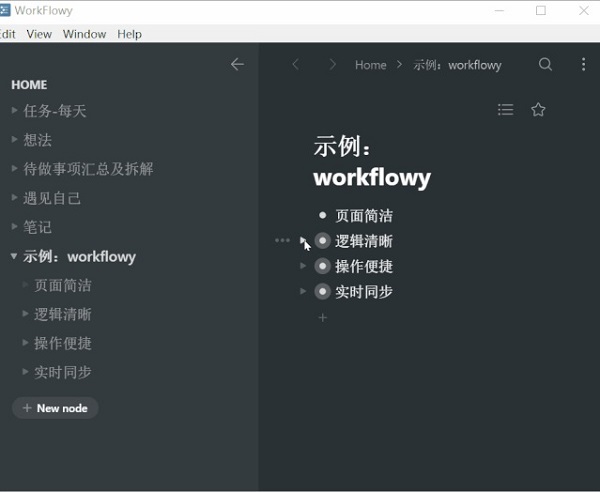Screen dimensions: 600x492
Task: Expand 逻辑清晰 in the main outline
Action: (x=303, y=241)
